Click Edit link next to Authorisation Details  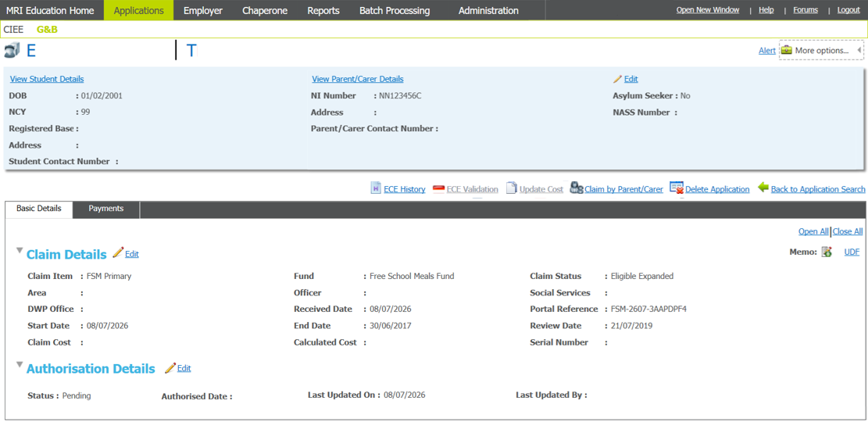click(x=184, y=368)
